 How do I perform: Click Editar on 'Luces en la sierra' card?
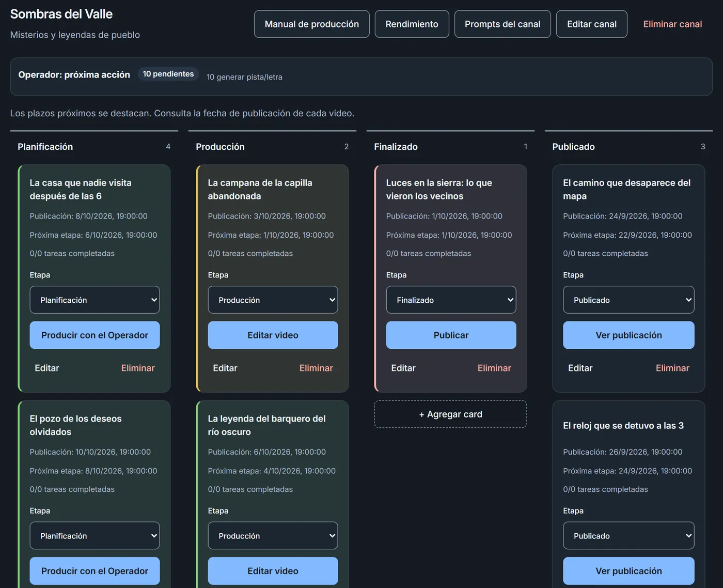coord(403,368)
